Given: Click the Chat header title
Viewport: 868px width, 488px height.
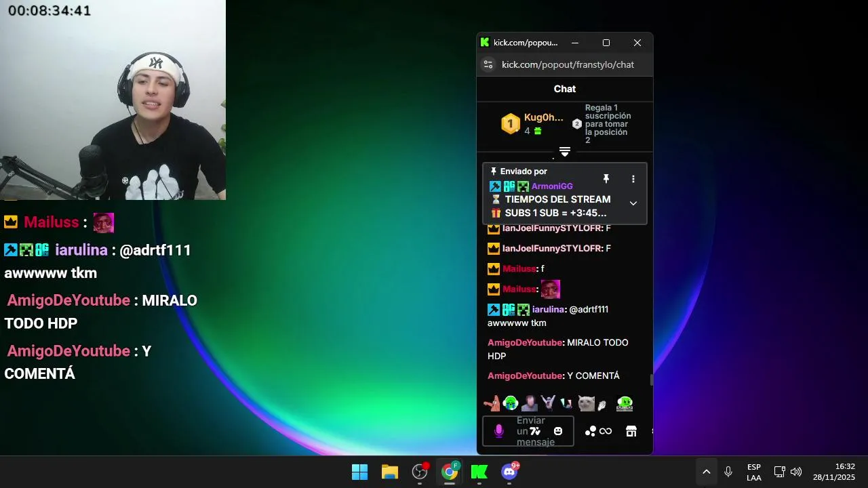Looking at the screenshot, I should tap(565, 89).
